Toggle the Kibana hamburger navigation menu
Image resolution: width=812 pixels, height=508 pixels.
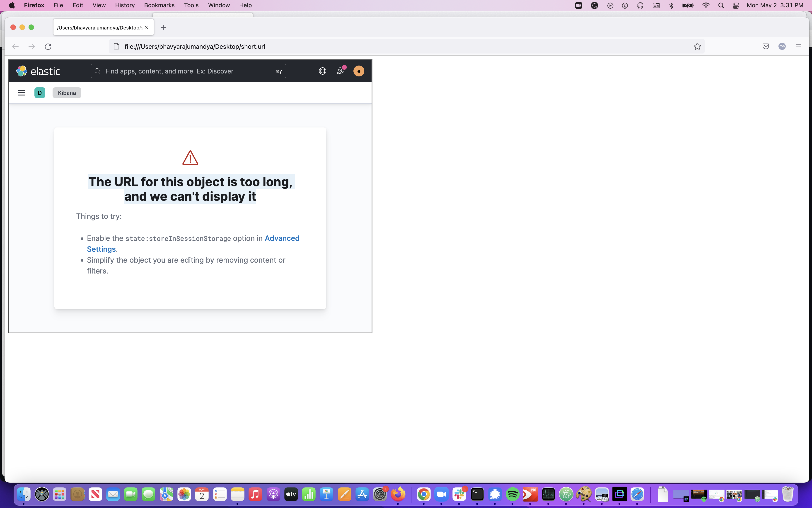pos(22,93)
